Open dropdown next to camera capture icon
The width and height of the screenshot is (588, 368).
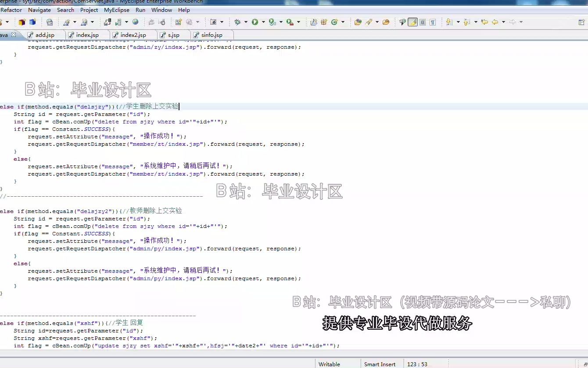(x=222, y=22)
